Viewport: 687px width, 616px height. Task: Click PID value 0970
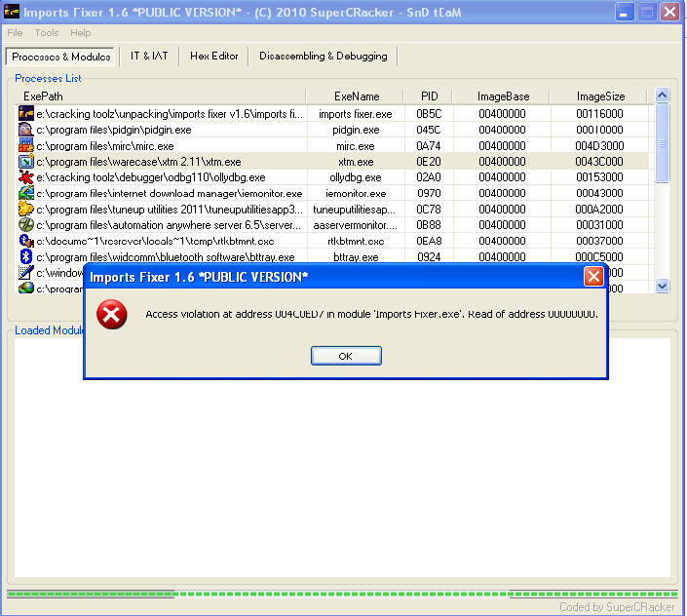[429, 193]
